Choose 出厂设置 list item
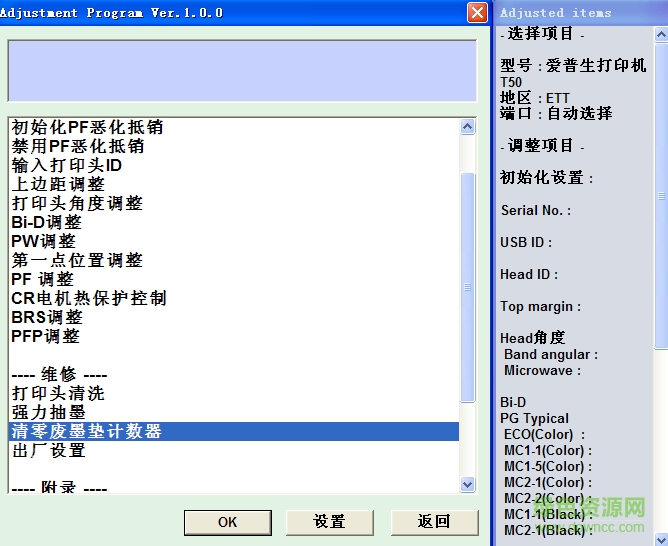The image size is (668, 546). click(x=233, y=451)
